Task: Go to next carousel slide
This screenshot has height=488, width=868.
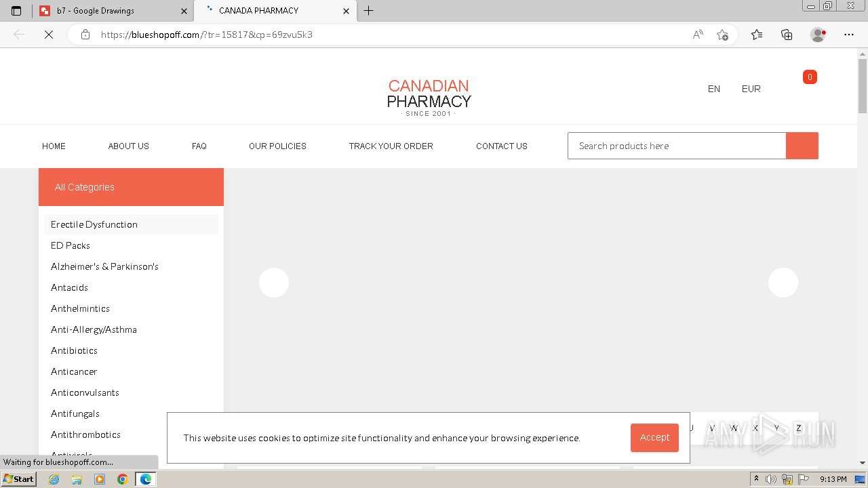Action: (783, 283)
